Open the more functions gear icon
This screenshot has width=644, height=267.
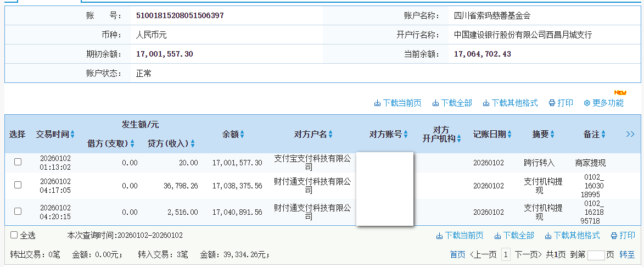click(x=586, y=103)
